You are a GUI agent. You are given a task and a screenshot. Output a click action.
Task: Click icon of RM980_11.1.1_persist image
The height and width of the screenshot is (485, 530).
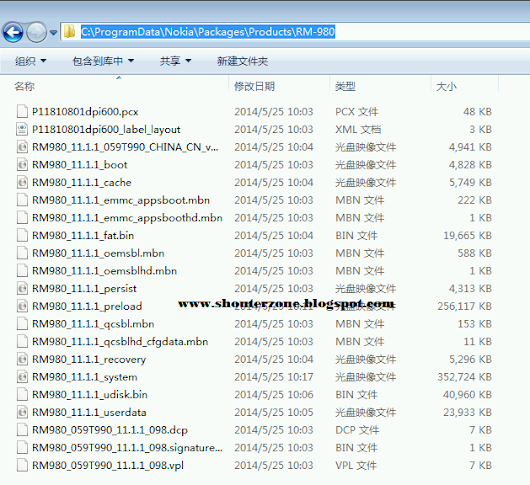click(22, 288)
